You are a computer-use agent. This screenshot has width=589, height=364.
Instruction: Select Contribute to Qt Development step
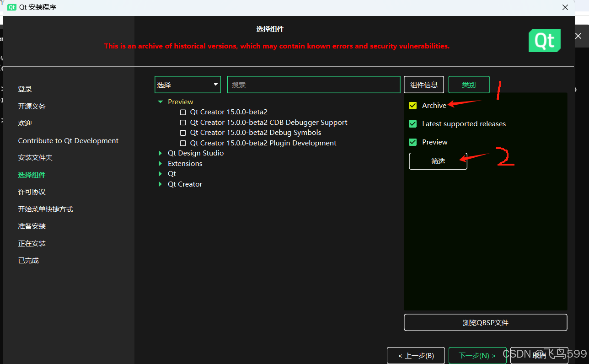68,141
